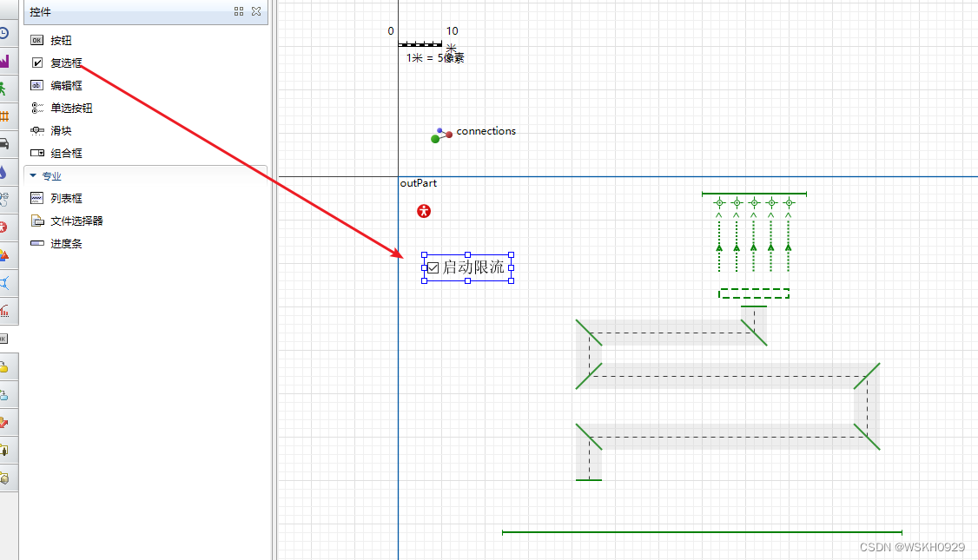Open the Rail Library track palette
978x560 pixels.
click(4, 116)
